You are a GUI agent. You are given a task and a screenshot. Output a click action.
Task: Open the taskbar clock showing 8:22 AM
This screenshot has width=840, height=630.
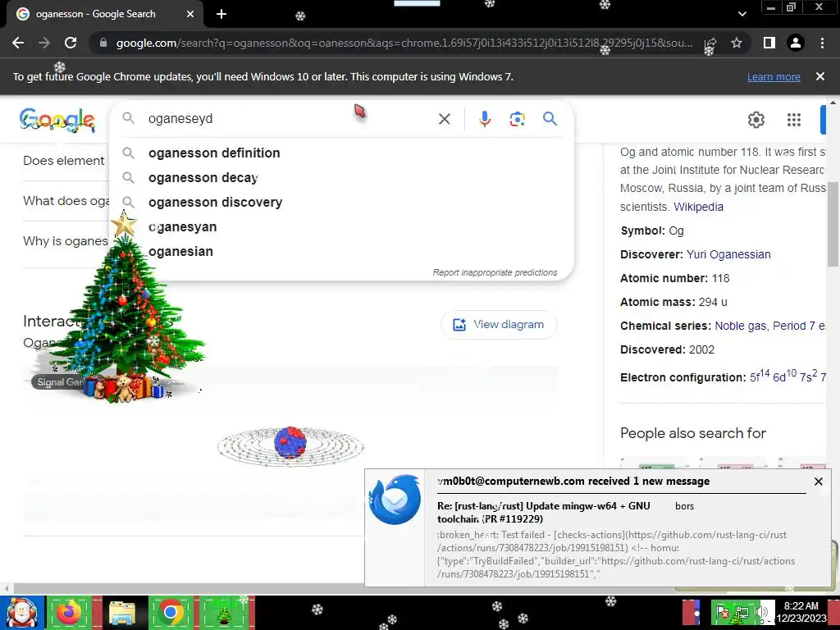[801, 612]
